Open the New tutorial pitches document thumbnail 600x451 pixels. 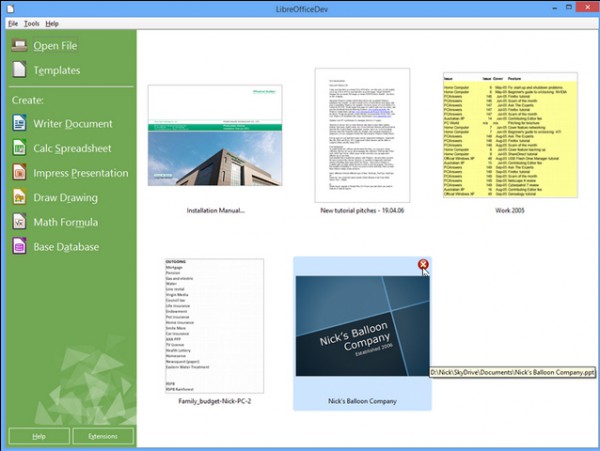pos(362,135)
